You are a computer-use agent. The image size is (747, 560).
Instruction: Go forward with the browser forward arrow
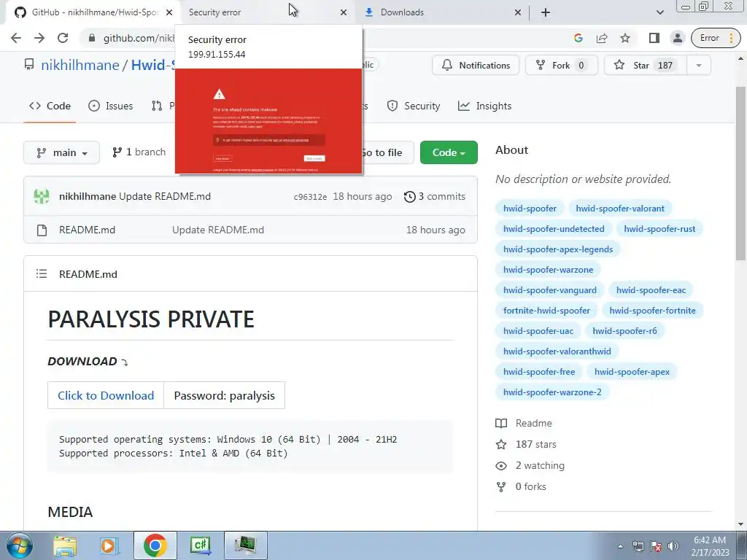coord(39,38)
